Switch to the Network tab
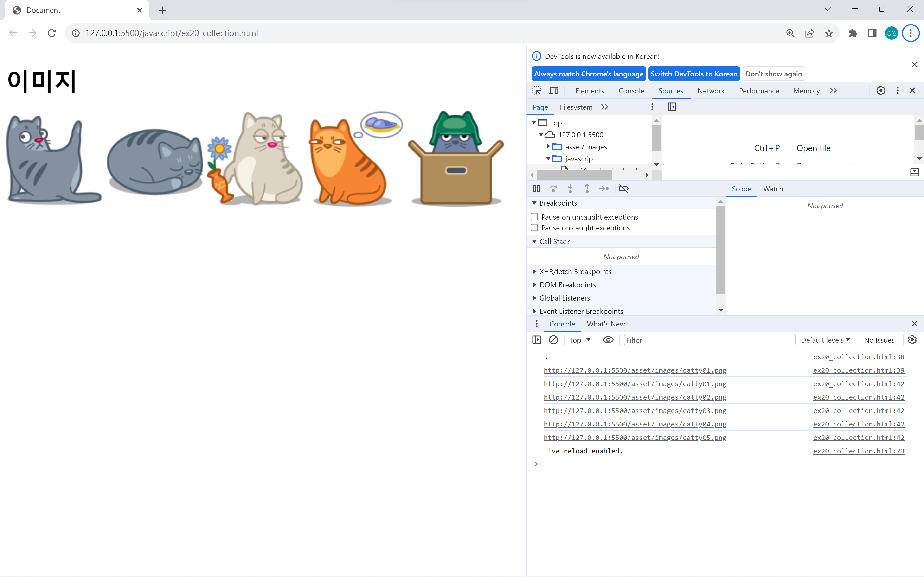Screen dimensions: 924x577 click(711, 91)
